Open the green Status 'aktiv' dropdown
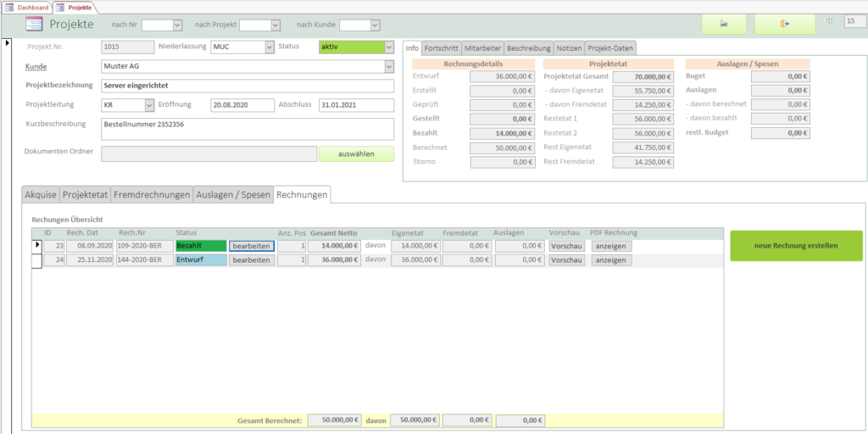This screenshot has height=434, width=868. 389,47
